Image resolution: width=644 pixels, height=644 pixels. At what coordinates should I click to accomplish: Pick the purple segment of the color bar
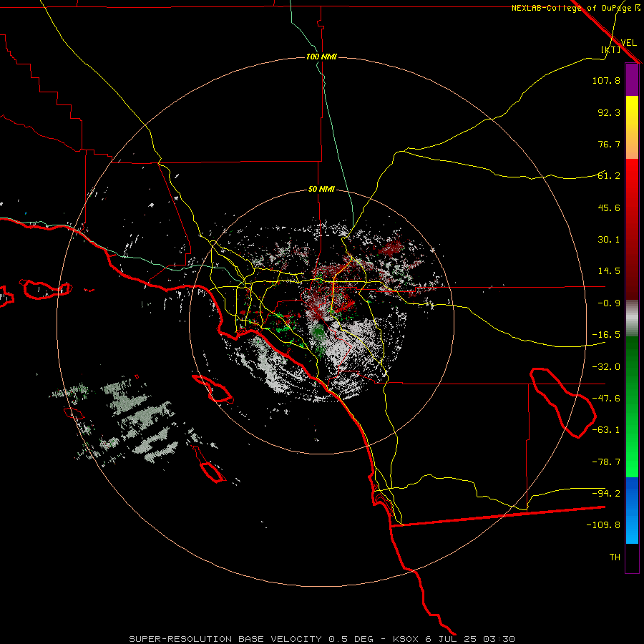click(632, 80)
